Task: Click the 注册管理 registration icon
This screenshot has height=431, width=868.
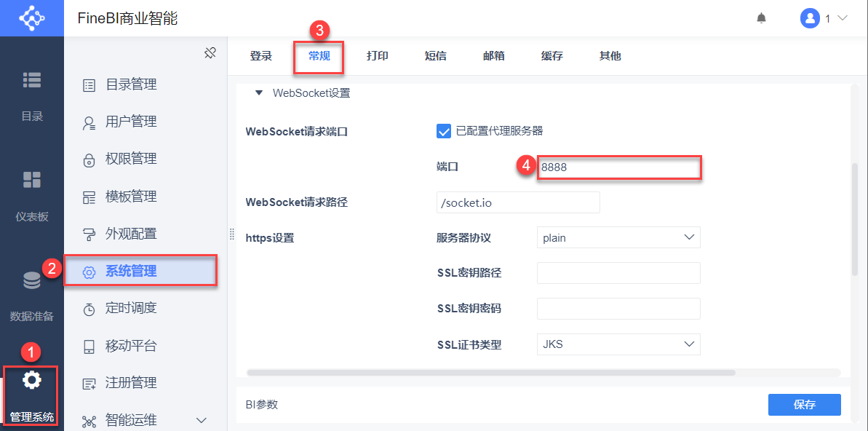Action: point(89,384)
